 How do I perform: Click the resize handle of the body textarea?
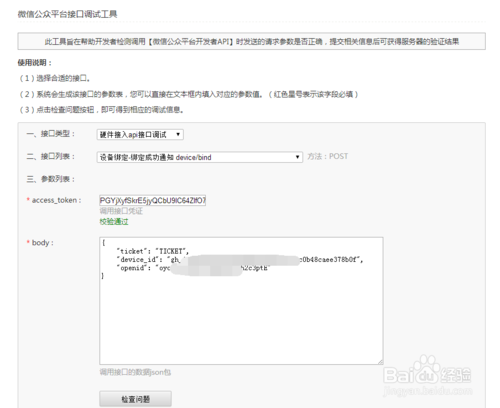click(380, 362)
